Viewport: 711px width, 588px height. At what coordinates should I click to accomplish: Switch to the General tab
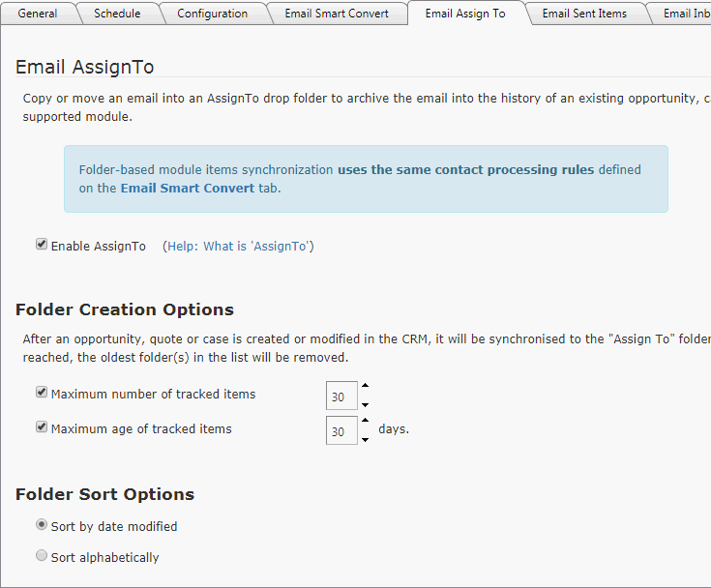click(38, 14)
